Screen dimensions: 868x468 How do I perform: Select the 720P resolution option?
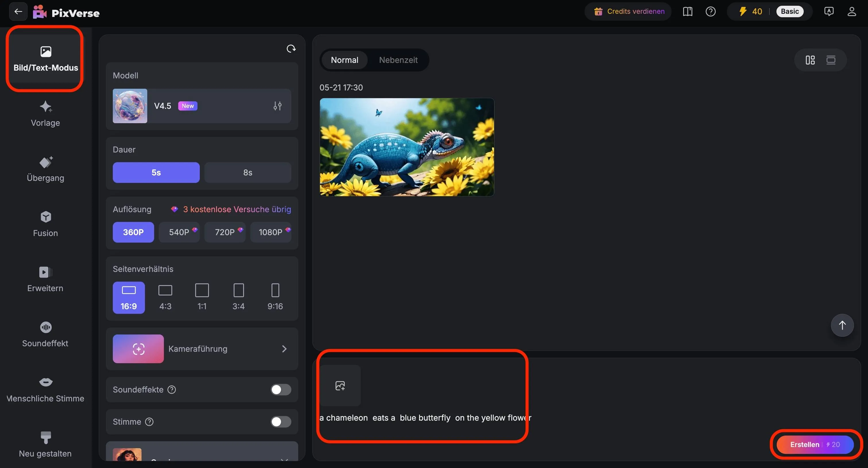point(225,232)
